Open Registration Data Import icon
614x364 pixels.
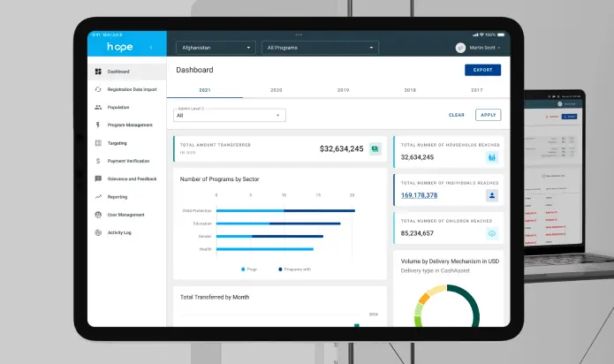pos(97,89)
